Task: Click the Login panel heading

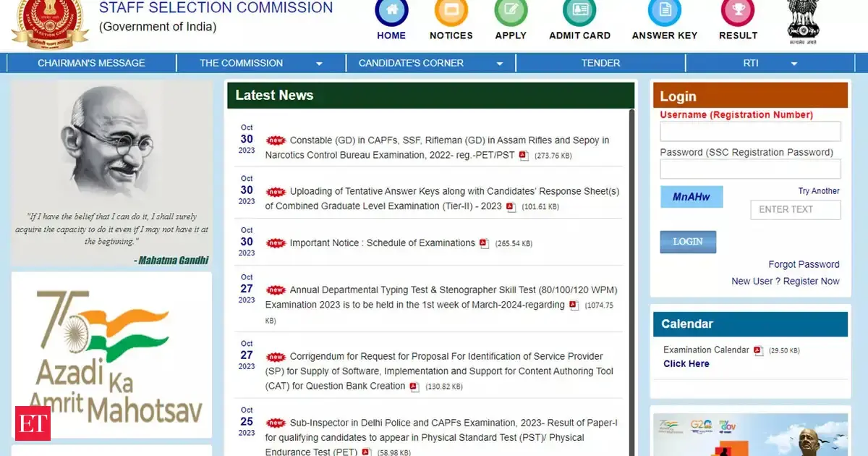Action: click(x=678, y=96)
